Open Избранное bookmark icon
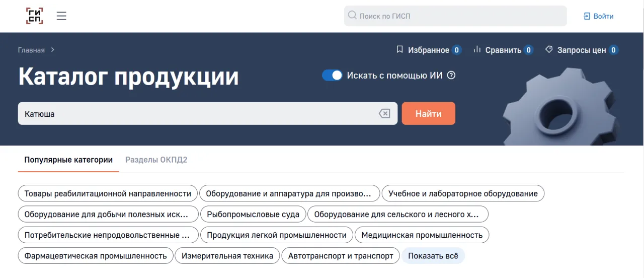 (400, 50)
